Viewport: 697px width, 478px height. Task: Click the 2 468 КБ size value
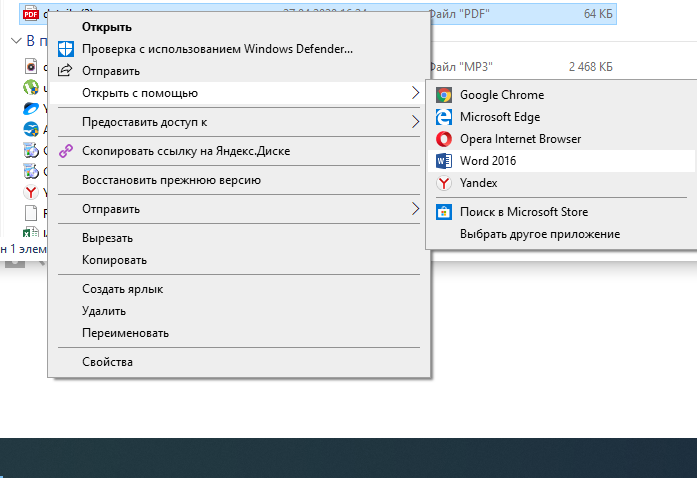[x=590, y=67]
